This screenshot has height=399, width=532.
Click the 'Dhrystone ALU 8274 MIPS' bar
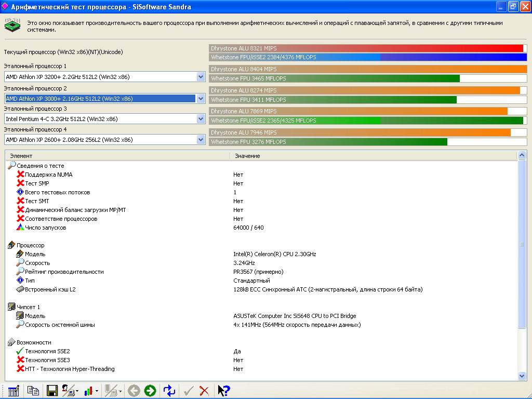[x=368, y=90]
